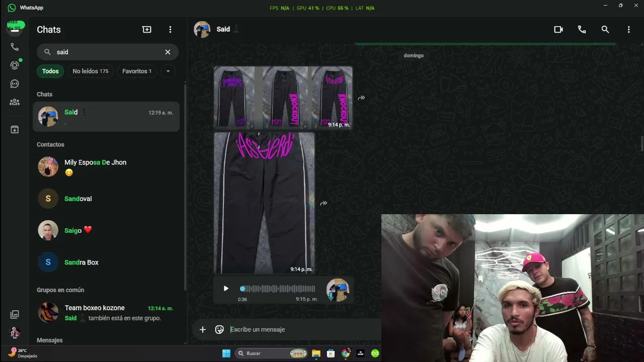Screen dimensions: 644x362
Task: Select the 'No leídos 175' filter
Action: click(x=91, y=71)
